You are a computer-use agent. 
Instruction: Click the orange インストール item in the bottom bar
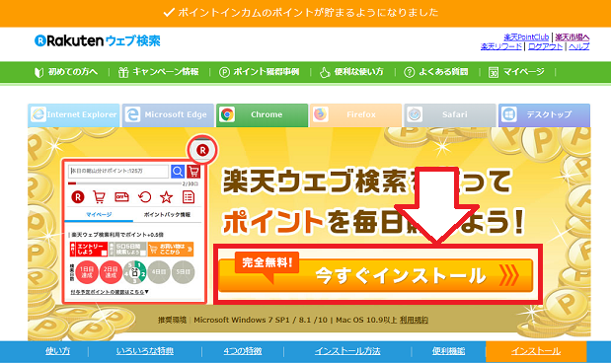[536, 351]
